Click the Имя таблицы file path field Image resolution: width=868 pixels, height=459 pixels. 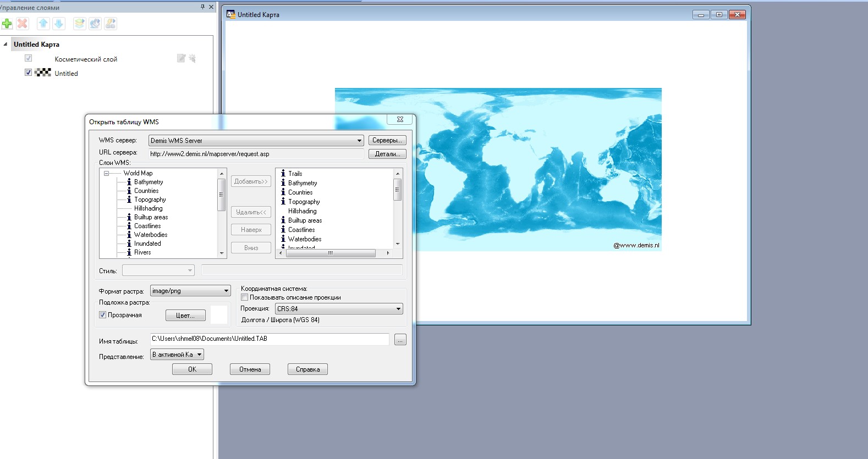[x=270, y=339]
